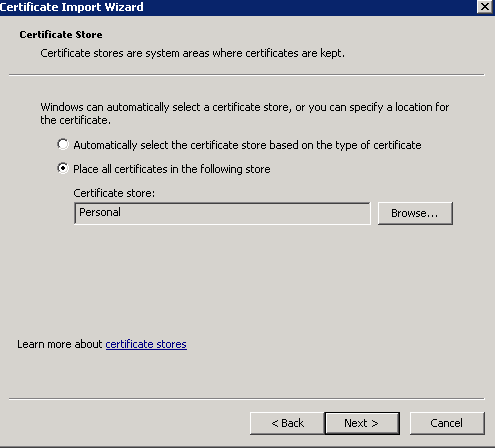Click the word 'Personal' inside the store box

pyautogui.click(x=100, y=212)
